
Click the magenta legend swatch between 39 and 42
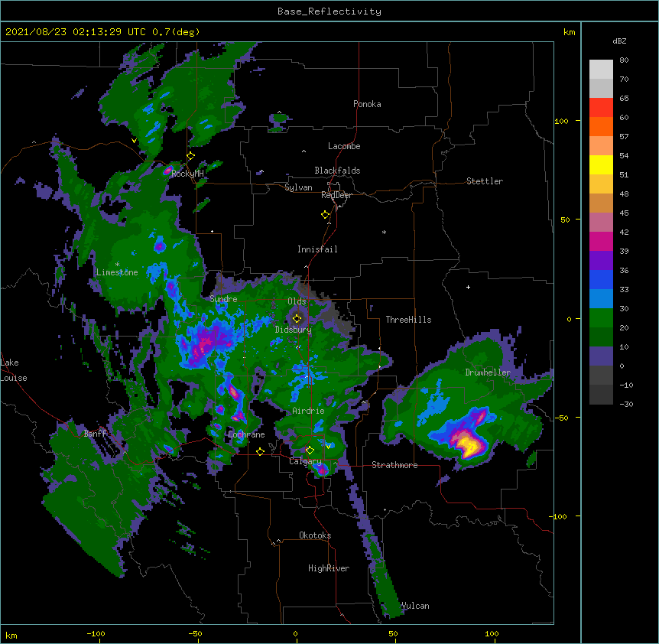click(x=601, y=242)
